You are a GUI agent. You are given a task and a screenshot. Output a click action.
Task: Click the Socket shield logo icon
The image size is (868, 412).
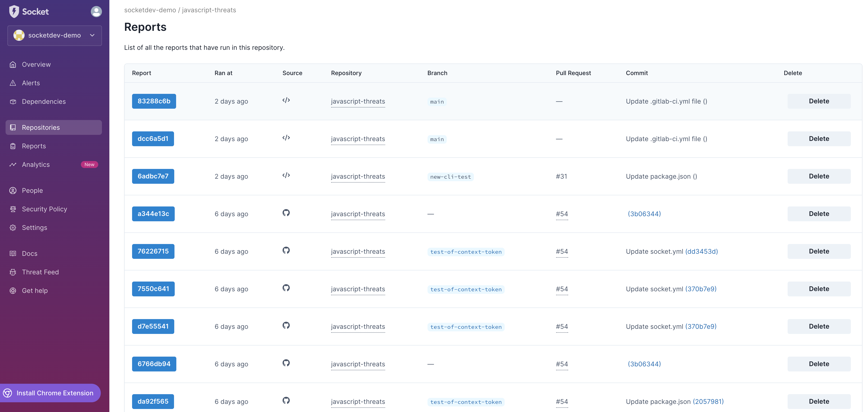tap(14, 11)
